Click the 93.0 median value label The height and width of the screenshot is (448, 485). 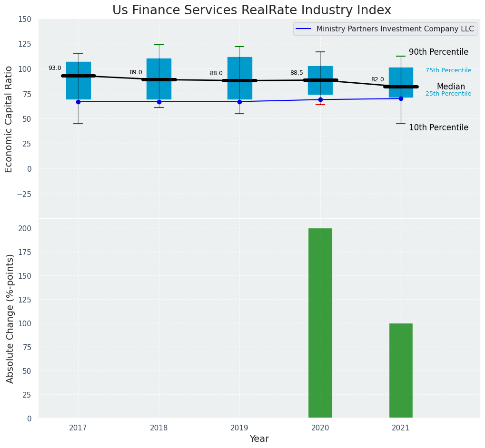(55, 68)
